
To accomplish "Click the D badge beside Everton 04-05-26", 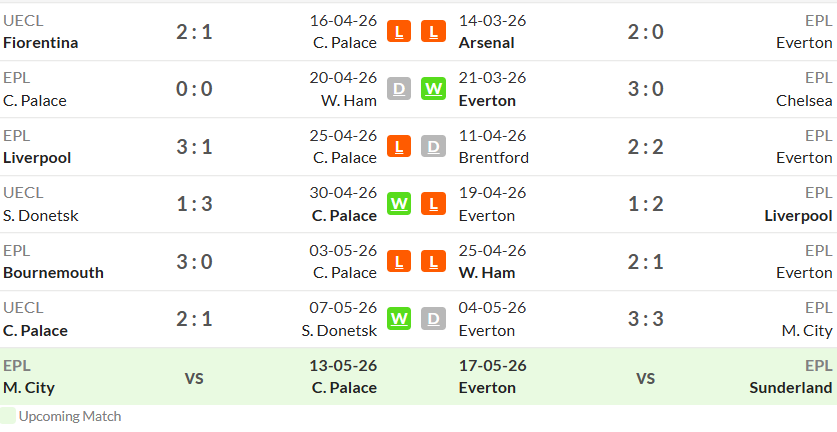I will point(433,319).
